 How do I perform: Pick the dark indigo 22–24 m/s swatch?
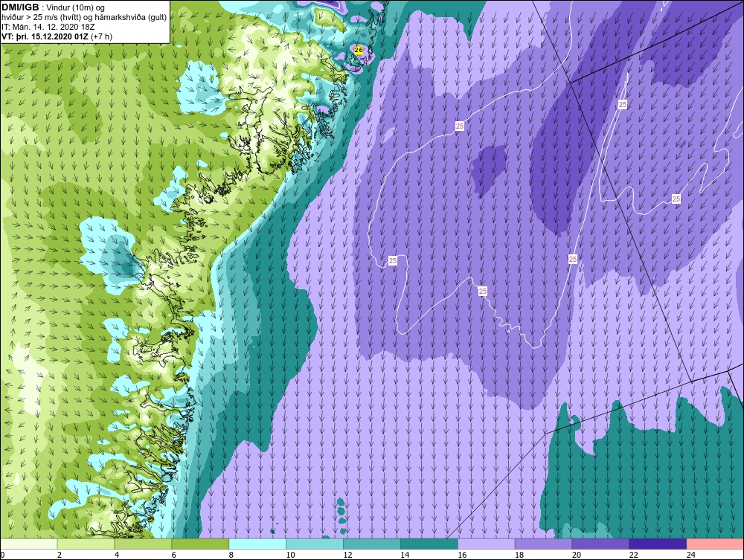pyautogui.click(x=658, y=544)
